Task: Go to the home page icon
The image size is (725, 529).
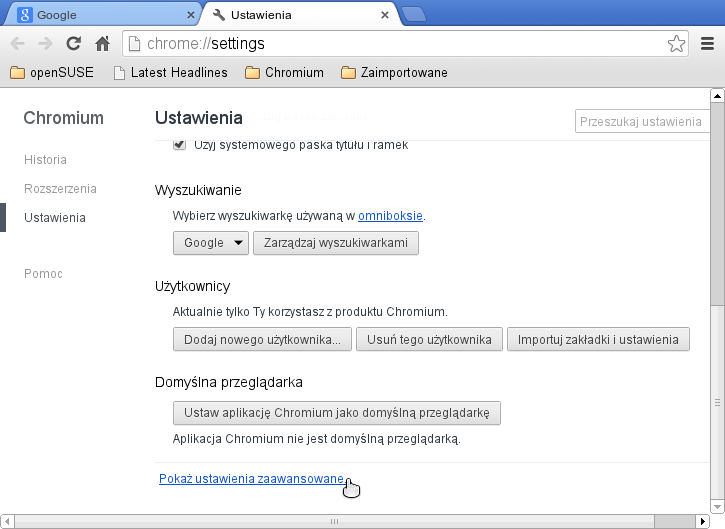Action: (101, 44)
